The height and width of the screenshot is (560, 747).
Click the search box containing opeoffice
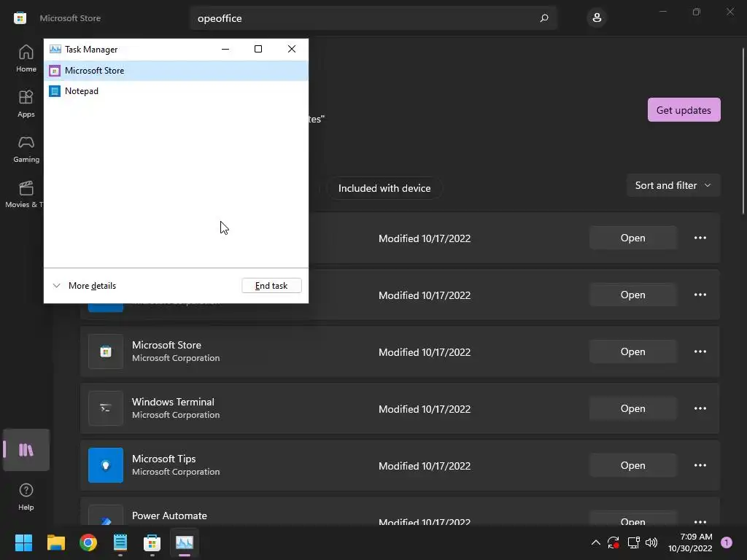point(373,18)
